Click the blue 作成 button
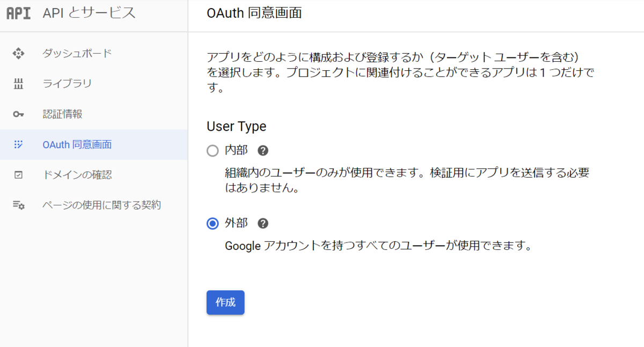Viewport: 644px width, 347px height. coord(225,302)
